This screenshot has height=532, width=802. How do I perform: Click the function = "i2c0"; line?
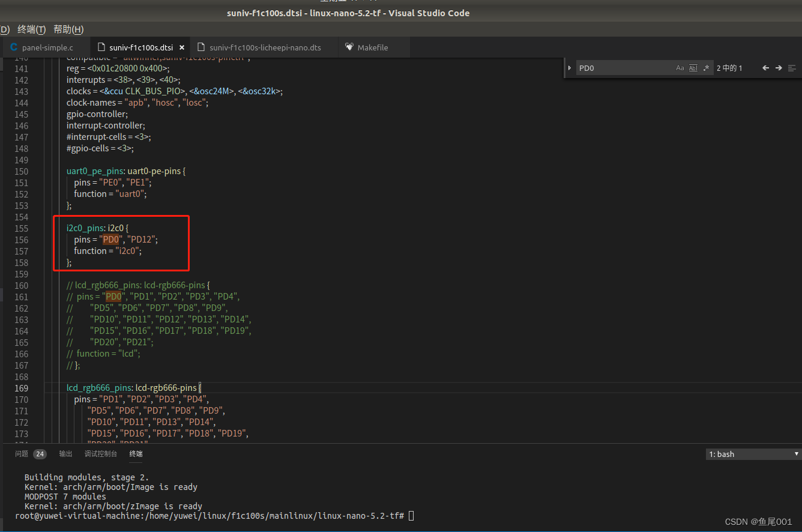click(x=108, y=251)
